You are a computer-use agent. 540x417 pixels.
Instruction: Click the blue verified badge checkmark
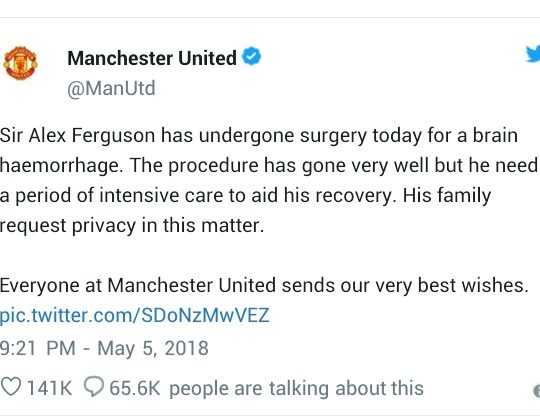[x=251, y=56]
